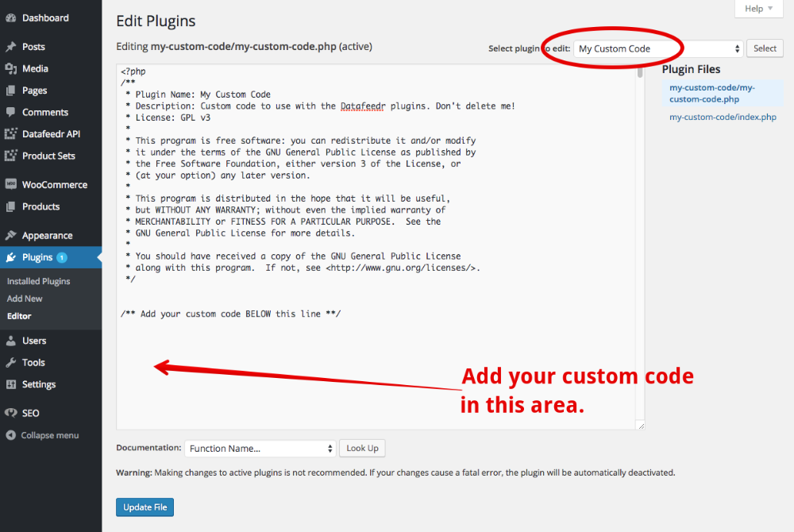Viewport: 794px width, 532px height.
Task: Select the Editor submenu item
Action: (x=19, y=316)
